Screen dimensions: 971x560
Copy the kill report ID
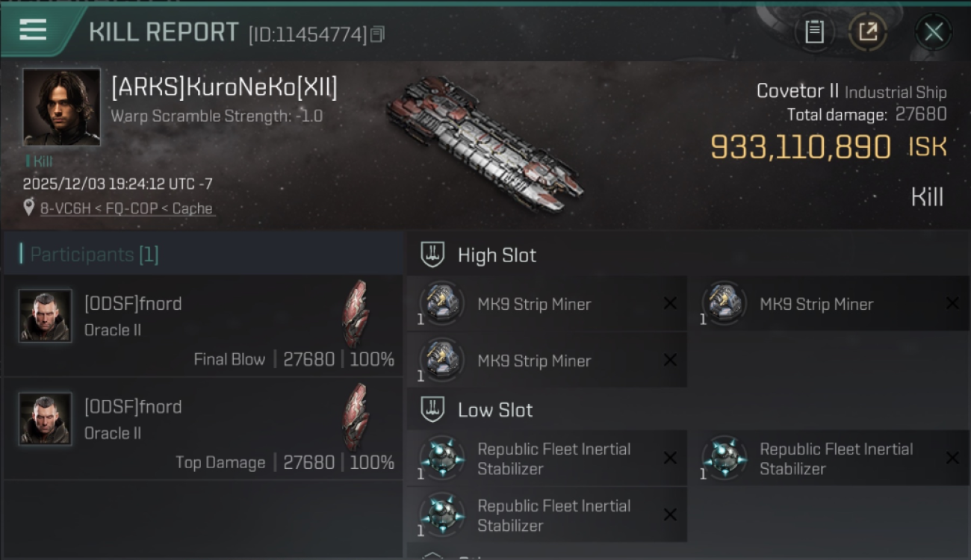click(x=378, y=34)
